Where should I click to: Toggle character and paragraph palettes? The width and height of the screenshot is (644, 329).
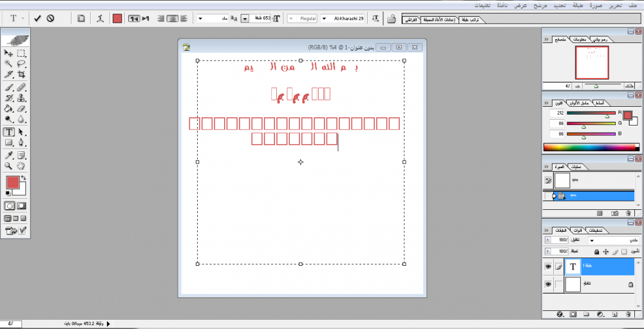(80, 19)
